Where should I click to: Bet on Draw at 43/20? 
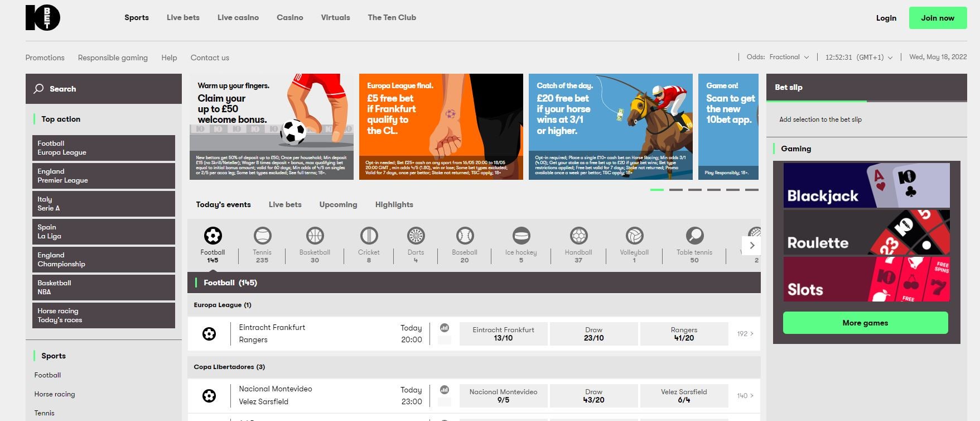click(593, 396)
